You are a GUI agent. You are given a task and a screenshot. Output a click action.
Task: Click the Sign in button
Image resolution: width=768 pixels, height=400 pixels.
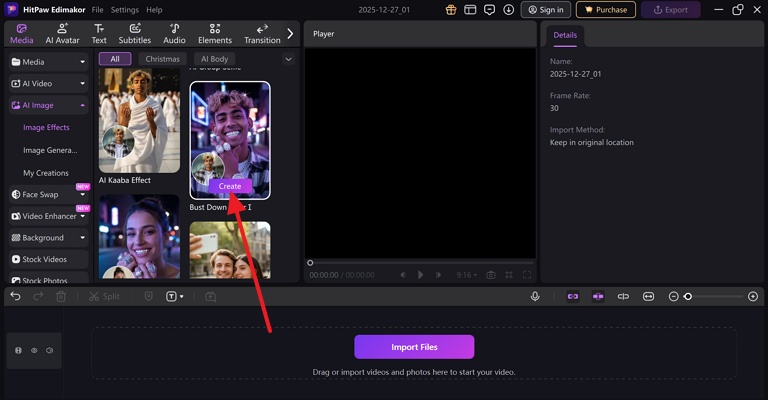(x=546, y=10)
